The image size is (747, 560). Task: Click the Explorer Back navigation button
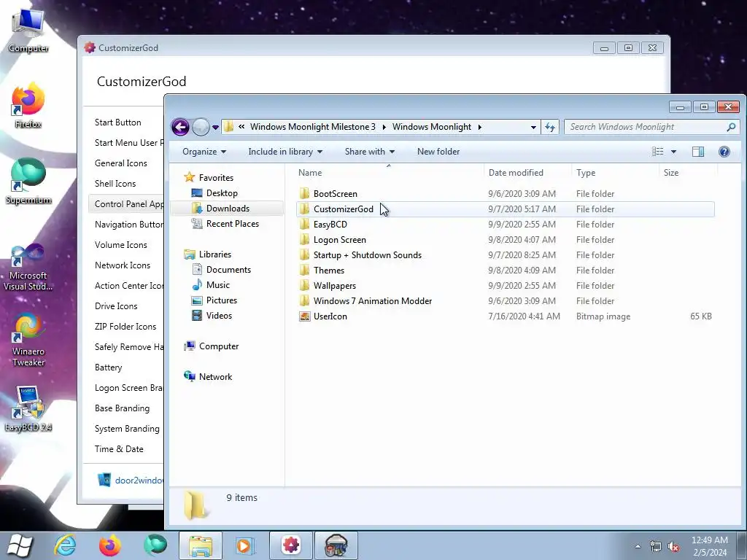point(181,127)
